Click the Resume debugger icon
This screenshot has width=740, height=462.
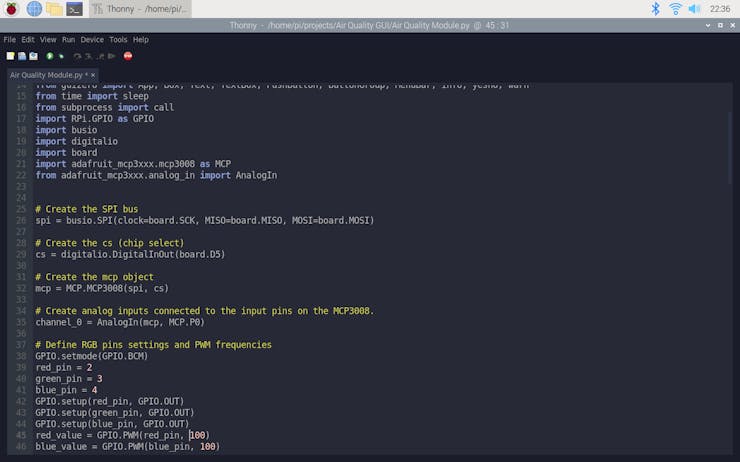(x=112, y=56)
